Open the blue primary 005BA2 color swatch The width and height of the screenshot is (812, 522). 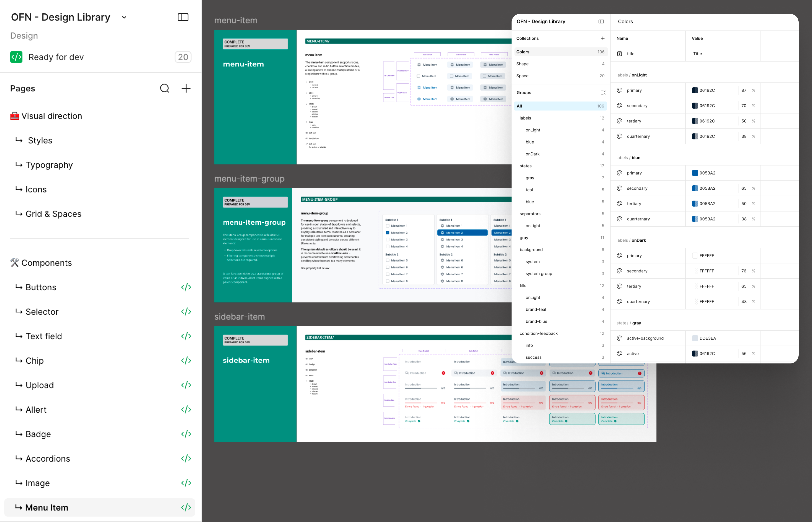(x=695, y=173)
